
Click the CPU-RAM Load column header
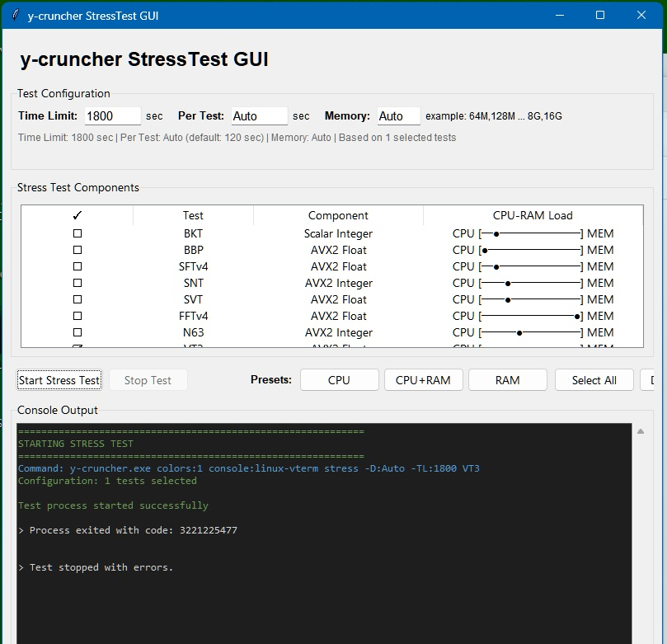[x=533, y=215]
